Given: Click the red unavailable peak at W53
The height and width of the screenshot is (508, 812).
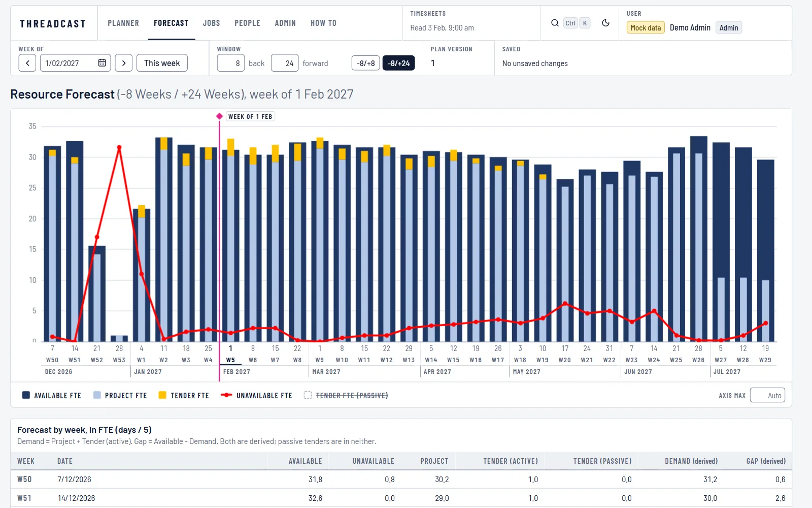Looking at the screenshot, I should (119, 147).
